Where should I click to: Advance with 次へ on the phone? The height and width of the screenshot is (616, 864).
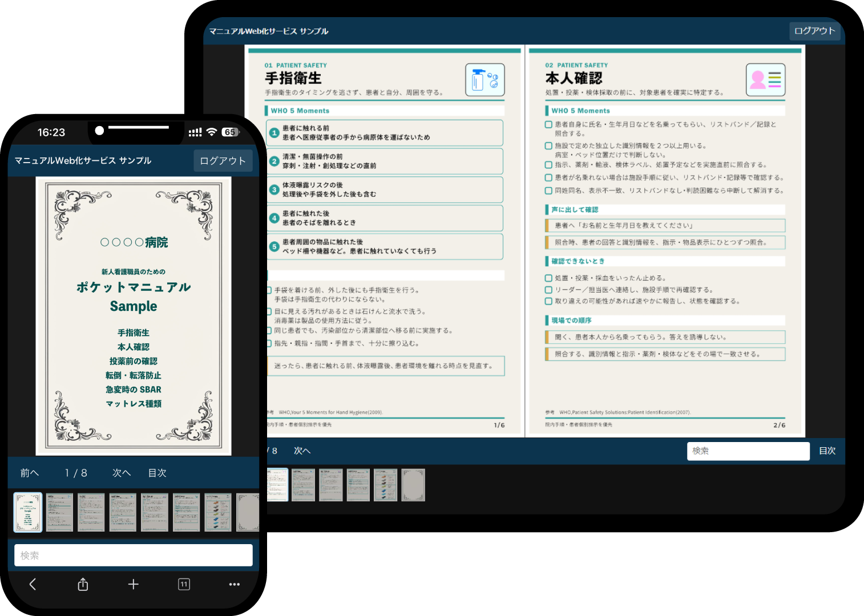[x=122, y=473]
